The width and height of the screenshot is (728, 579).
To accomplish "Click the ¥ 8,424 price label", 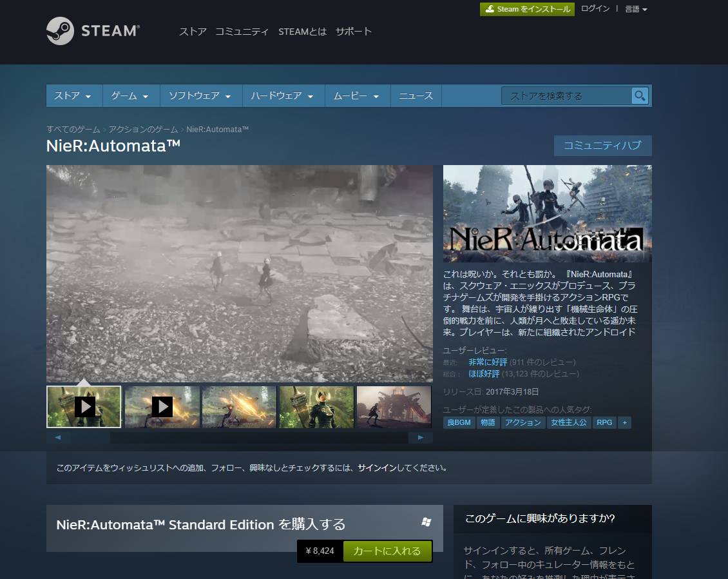I will [320, 551].
